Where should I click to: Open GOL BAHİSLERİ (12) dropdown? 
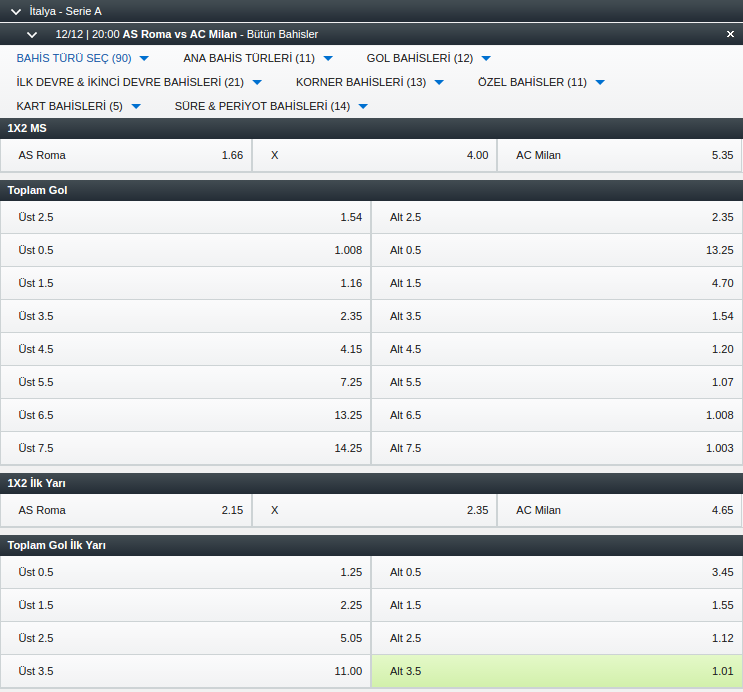[x=428, y=58]
